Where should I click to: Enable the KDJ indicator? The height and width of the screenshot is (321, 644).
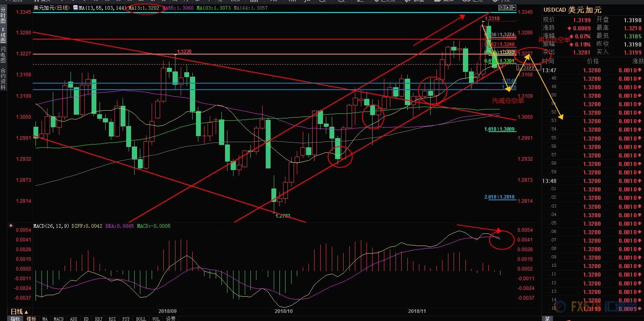98,319
